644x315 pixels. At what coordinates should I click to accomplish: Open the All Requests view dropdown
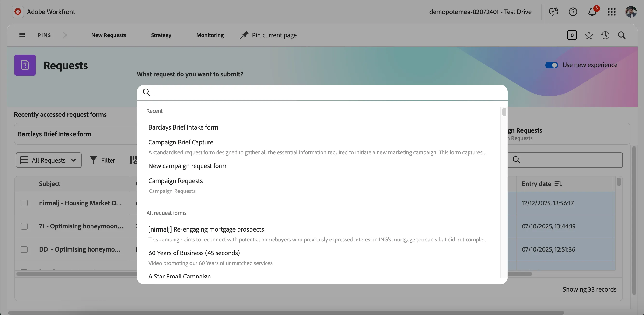[x=49, y=160]
